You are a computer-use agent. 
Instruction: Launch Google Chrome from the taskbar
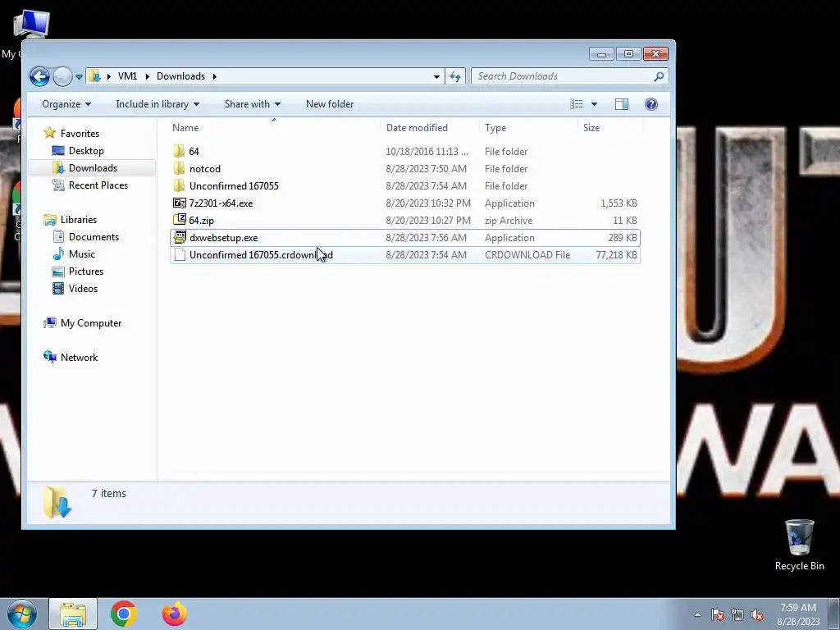124,614
